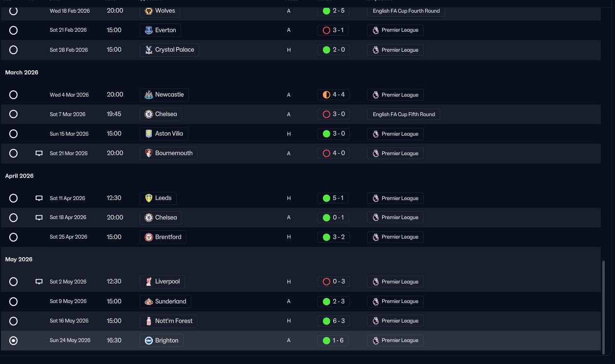Open English FA Cup Fifth Round competition
615x364 pixels.
pyautogui.click(x=404, y=114)
